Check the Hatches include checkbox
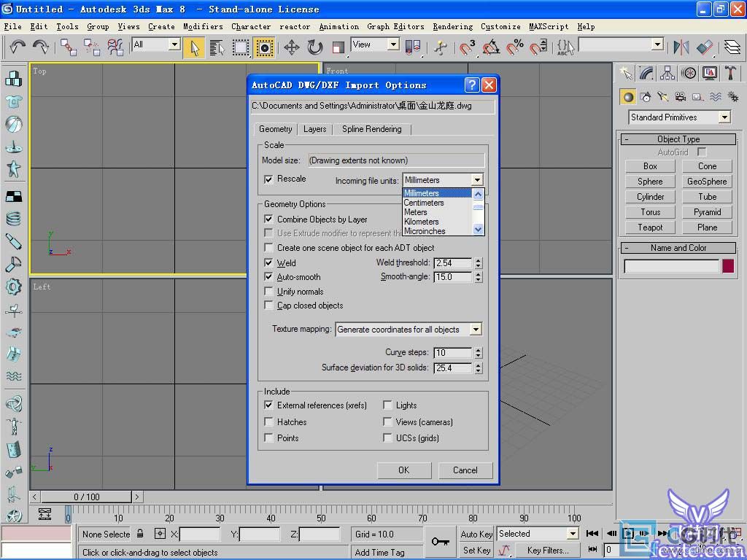 pyautogui.click(x=268, y=422)
